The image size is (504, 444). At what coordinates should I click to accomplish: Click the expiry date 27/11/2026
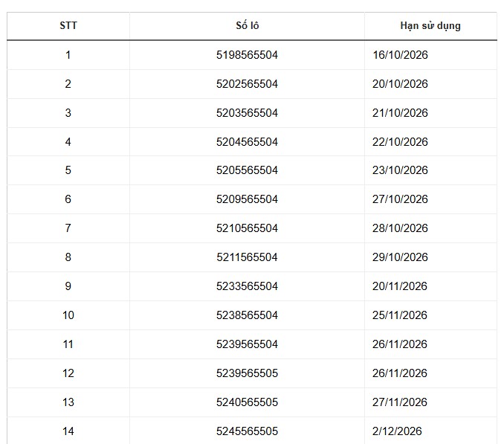pyautogui.click(x=400, y=402)
